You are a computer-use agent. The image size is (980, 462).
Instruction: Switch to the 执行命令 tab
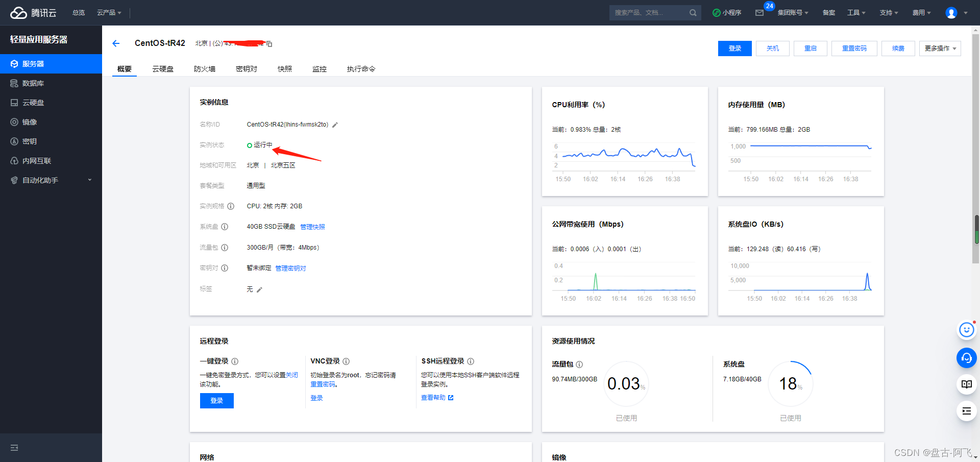tap(361, 69)
